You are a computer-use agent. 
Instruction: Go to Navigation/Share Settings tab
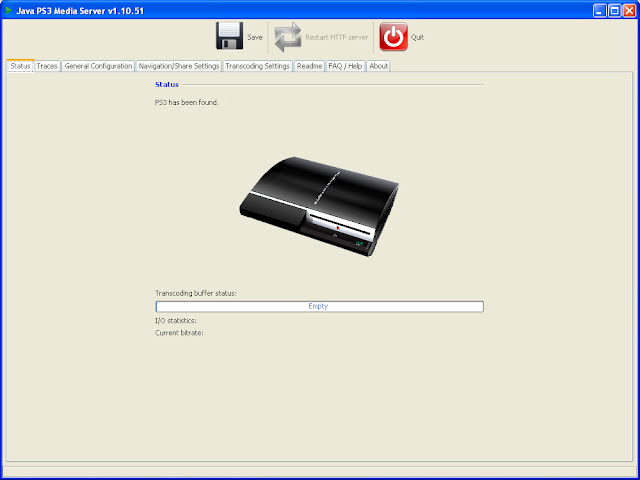click(x=179, y=66)
